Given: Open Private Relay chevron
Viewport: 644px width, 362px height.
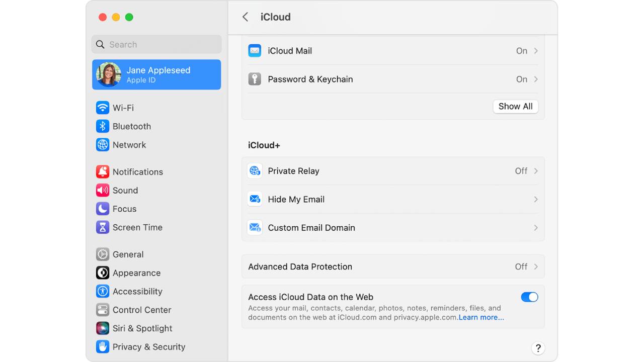Looking at the screenshot, I should 536,171.
